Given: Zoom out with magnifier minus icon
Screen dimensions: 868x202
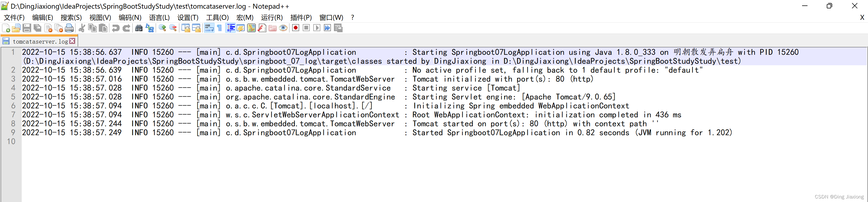Looking at the screenshot, I should (173, 28).
